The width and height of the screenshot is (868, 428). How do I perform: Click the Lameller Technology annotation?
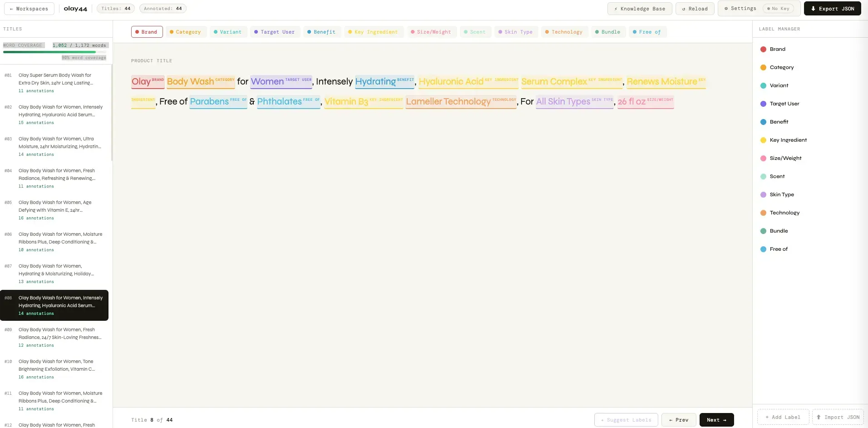click(461, 102)
